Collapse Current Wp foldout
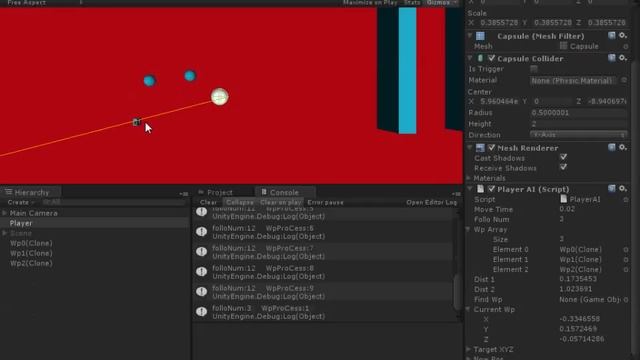 coord(469,309)
